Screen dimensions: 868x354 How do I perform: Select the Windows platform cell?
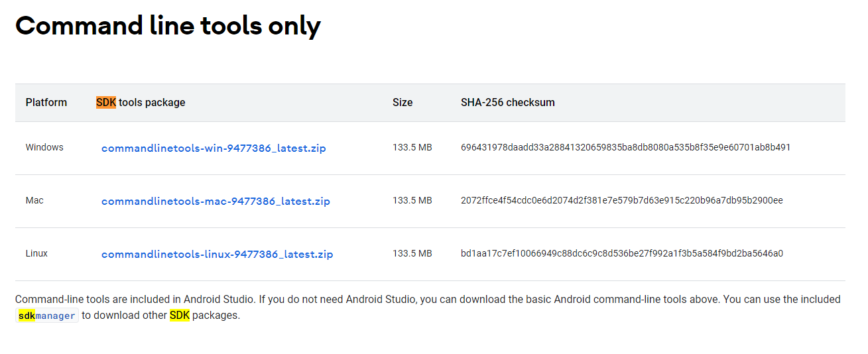pos(44,148)
